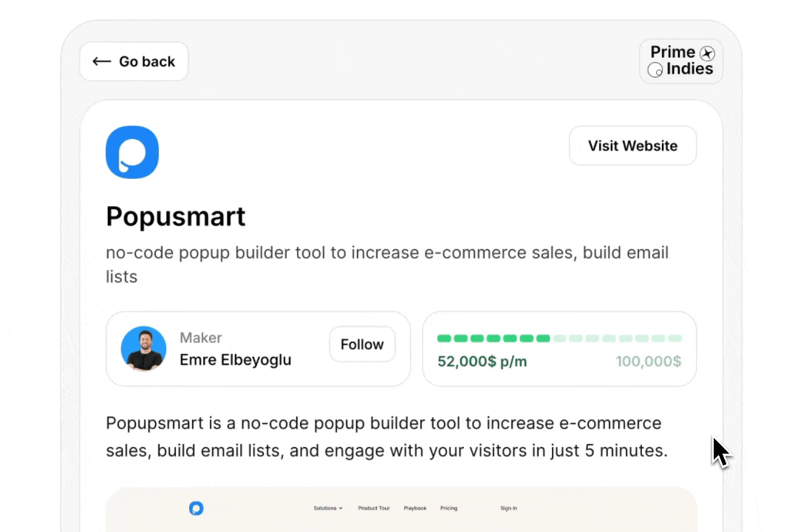Select Product Tour in website preview
The width and height of the screenshot is (792, 532).
[374, 508]
